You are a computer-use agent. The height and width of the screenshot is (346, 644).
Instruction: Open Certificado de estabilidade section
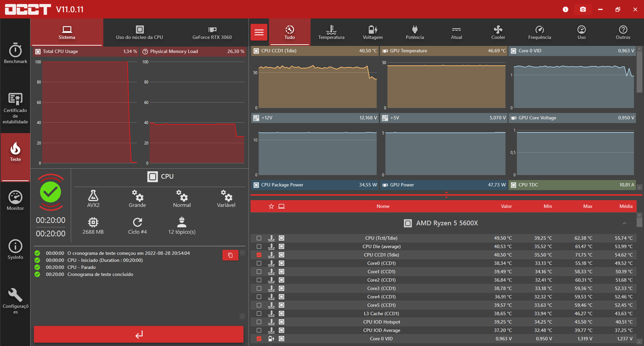pyautogui.click(x=15, y=108)
